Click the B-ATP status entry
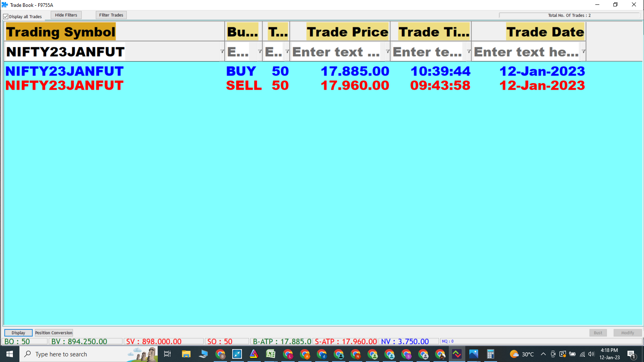The height and width of the screenshot is (362, 644). 282,341
